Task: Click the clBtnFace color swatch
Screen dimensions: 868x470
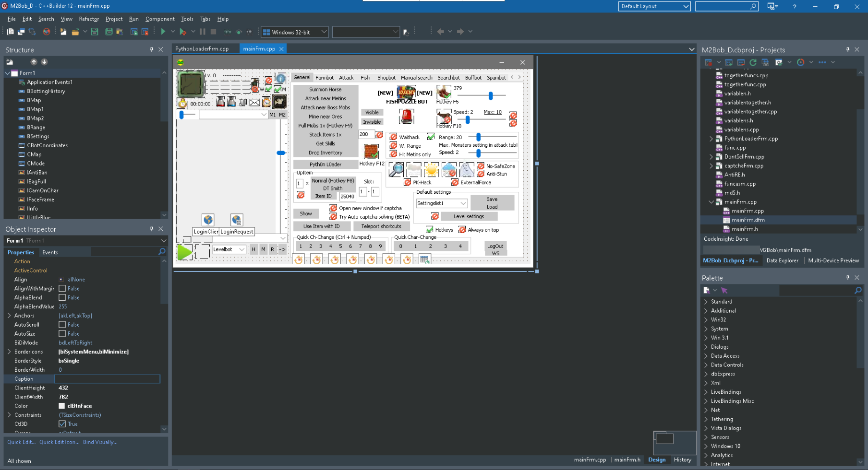Action: pyautogui.click(x=62, y=406)
